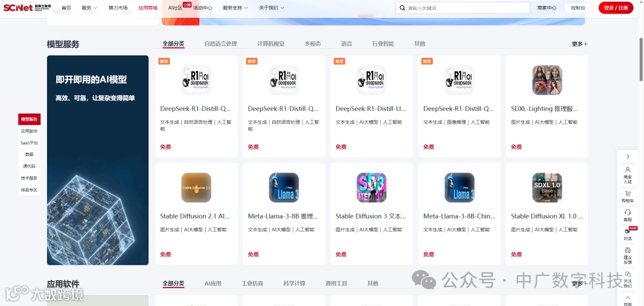
Task: Expand the 关于我们 dropdown menu
Action: [271, 8]
